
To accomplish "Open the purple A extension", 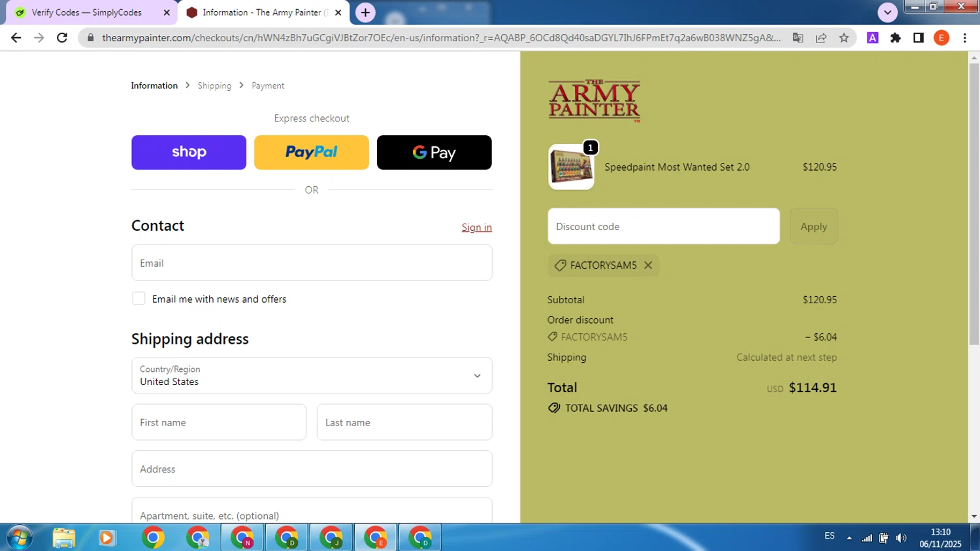I will (x=872, y=38).
